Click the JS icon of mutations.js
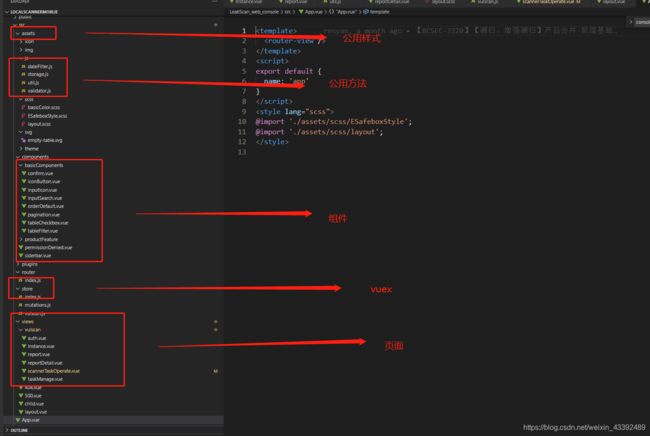Image resolution: width=650 pixels, height=436 pixels. point(21,305)
